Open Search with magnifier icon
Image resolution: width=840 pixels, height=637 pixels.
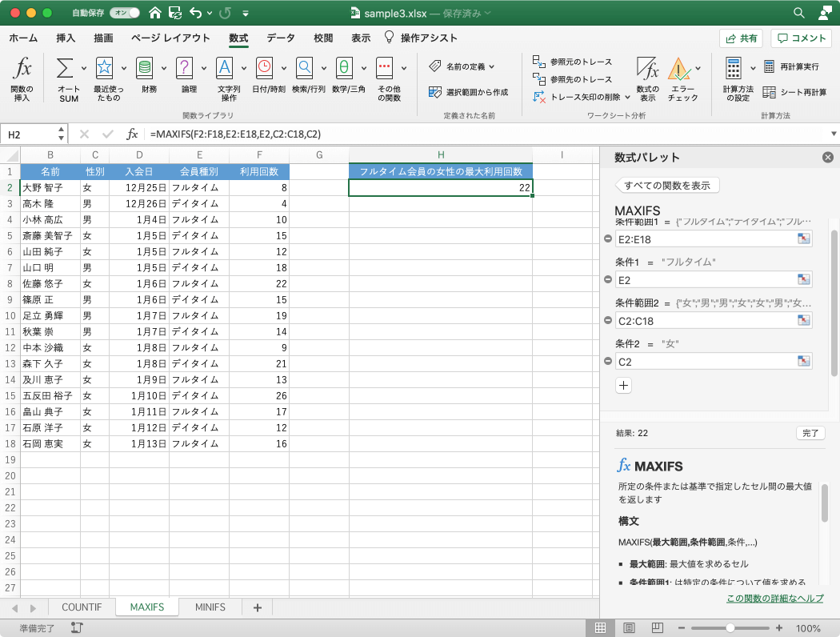[798, 13]
